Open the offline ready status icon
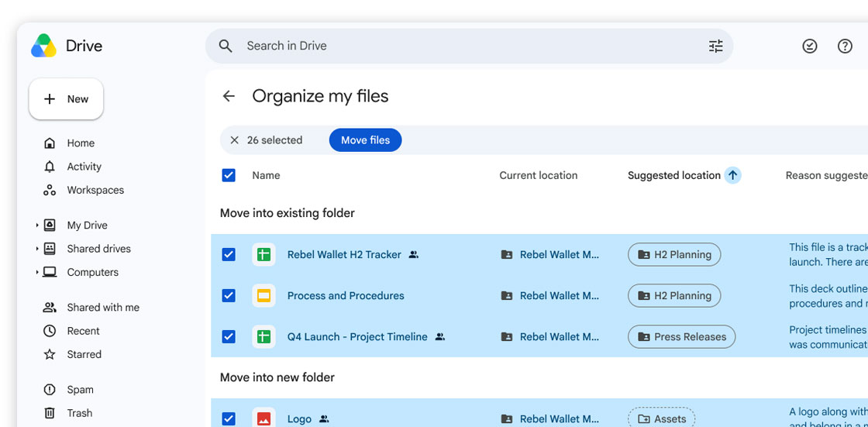The width and height of the screenshot is (868, 427). point(810,46)
